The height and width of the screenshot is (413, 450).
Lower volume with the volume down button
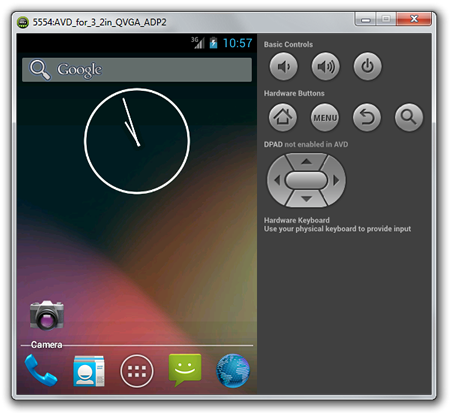283,66
